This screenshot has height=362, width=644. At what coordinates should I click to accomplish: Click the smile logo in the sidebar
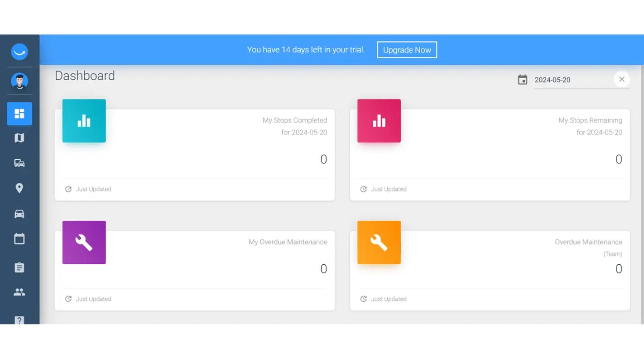[x=19, y=52]
